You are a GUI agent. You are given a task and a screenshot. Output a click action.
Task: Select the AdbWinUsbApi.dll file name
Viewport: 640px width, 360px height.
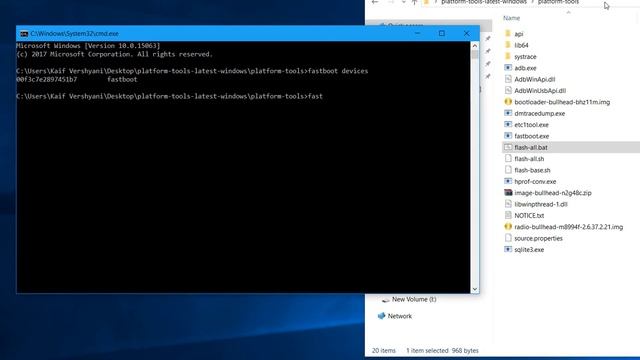click(540, 91)
